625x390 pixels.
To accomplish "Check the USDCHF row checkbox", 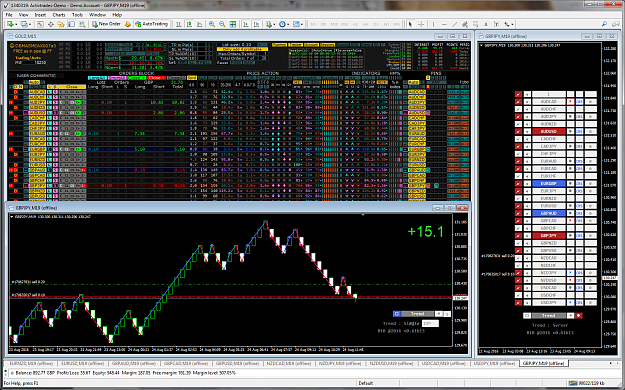I will coord(518,295).
